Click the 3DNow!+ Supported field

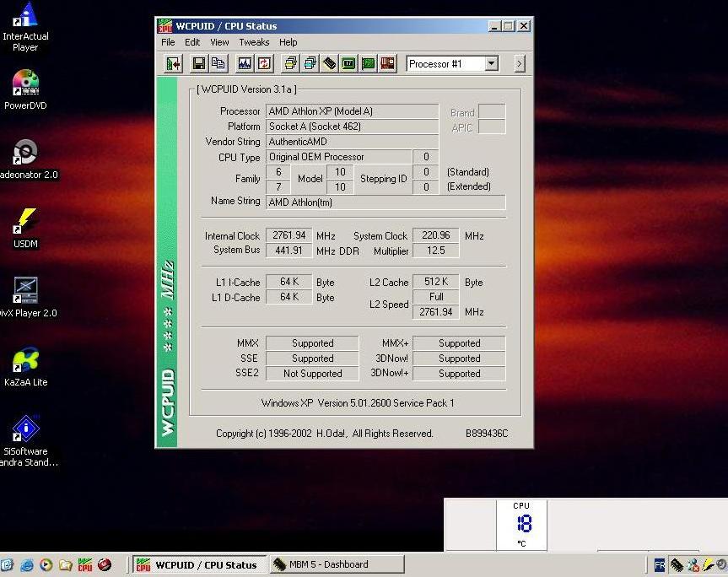coord(459,374)
